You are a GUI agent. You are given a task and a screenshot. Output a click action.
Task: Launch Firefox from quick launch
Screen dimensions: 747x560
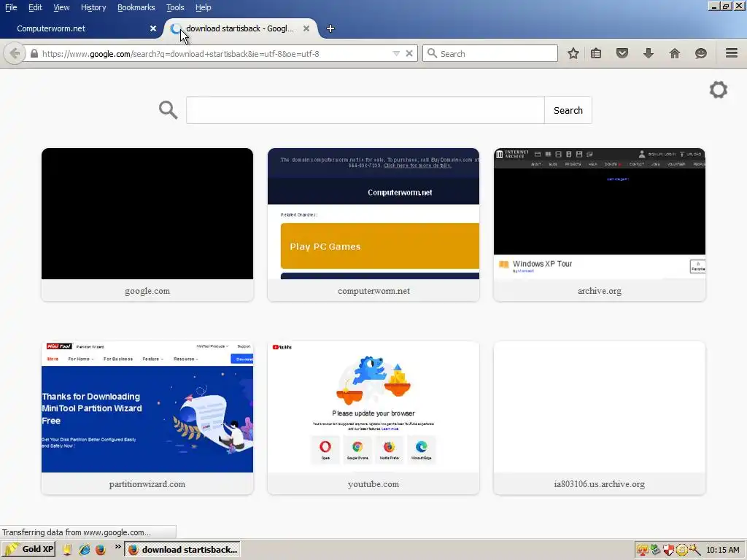100,550
